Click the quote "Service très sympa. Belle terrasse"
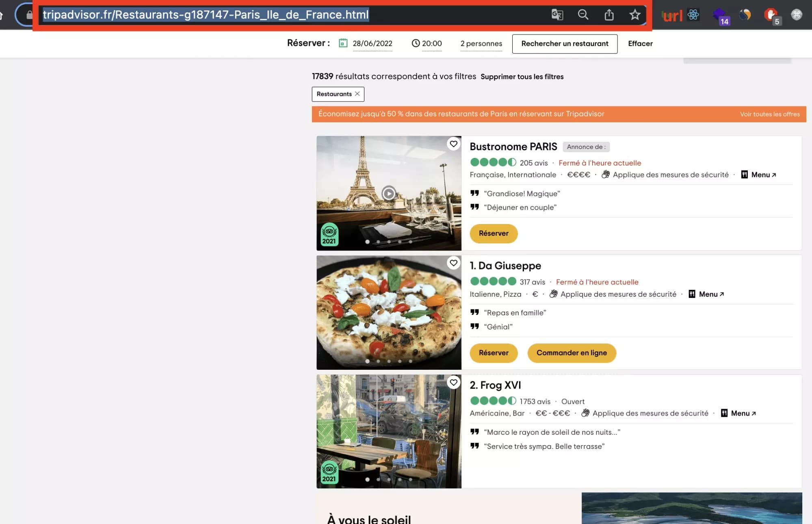This screenshot has width=812, height=524. coord(544,446)
